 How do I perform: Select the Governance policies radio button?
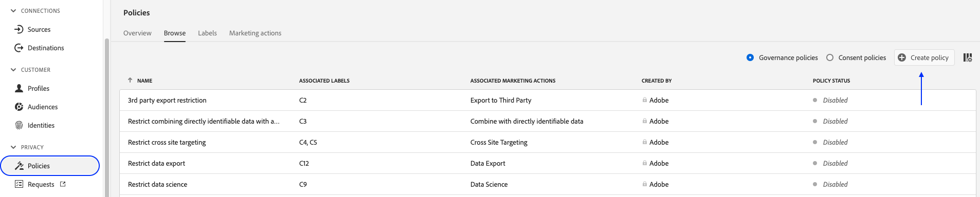750,57
